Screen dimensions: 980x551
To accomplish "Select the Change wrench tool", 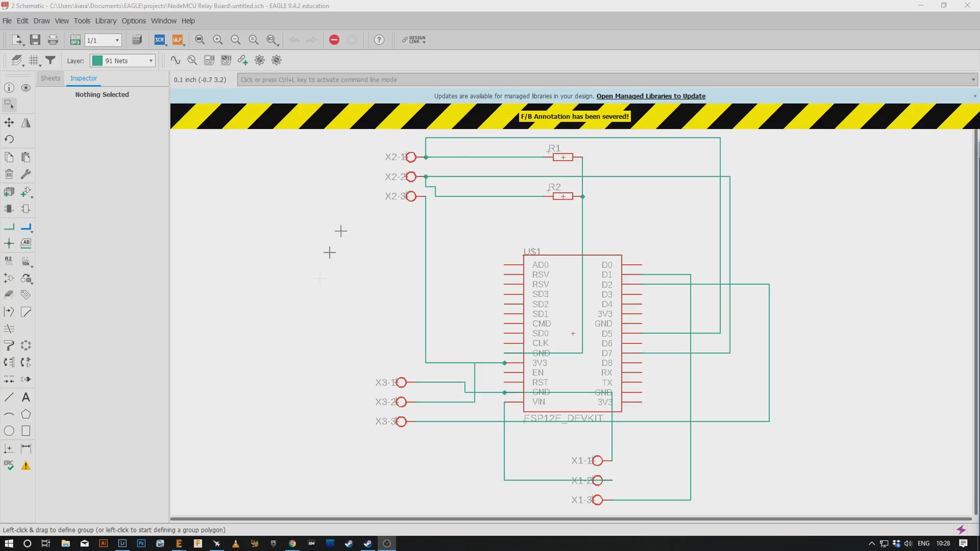I will [26, 174].
